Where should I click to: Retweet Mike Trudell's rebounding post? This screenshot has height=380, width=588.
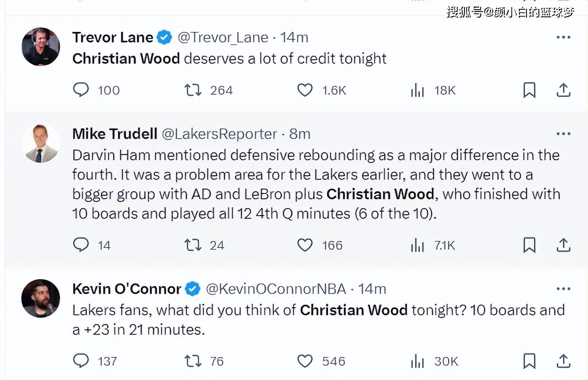[193, 245]
